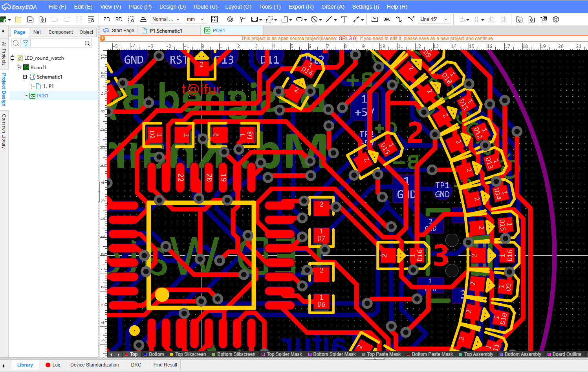The height and width of the screenshot is (372, 588).
Task: Open the Library bottom panel tab
Action: [x=25, y=365]
